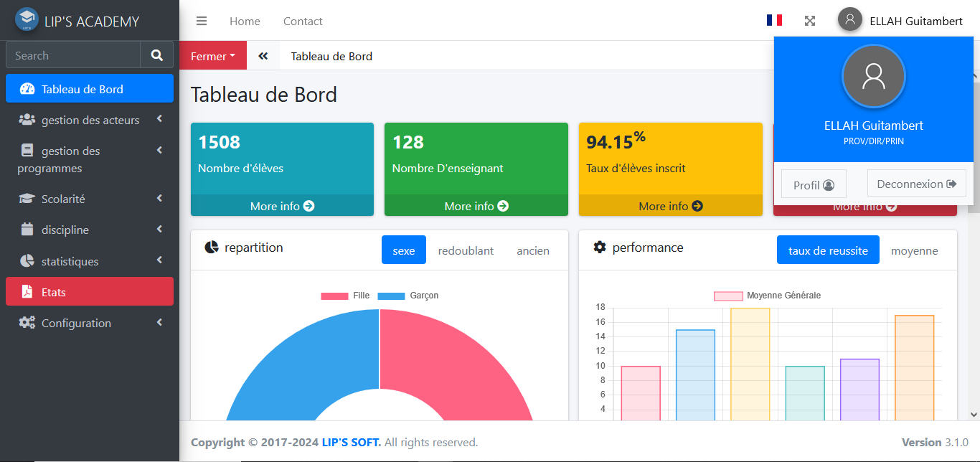The height and width of the screenshot is (462, 980).
Task: Click the LIP'S ACADEMY logo icon
Action: coord(27,19)
